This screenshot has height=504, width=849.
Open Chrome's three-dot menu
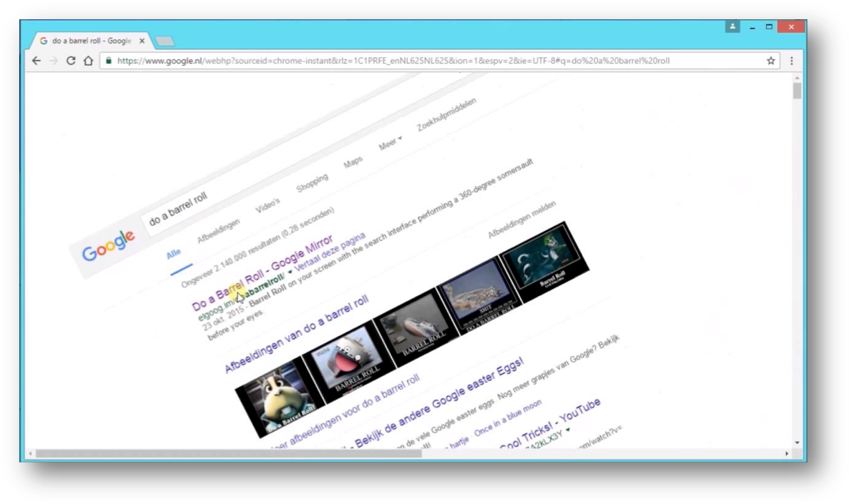pos(792,61)
